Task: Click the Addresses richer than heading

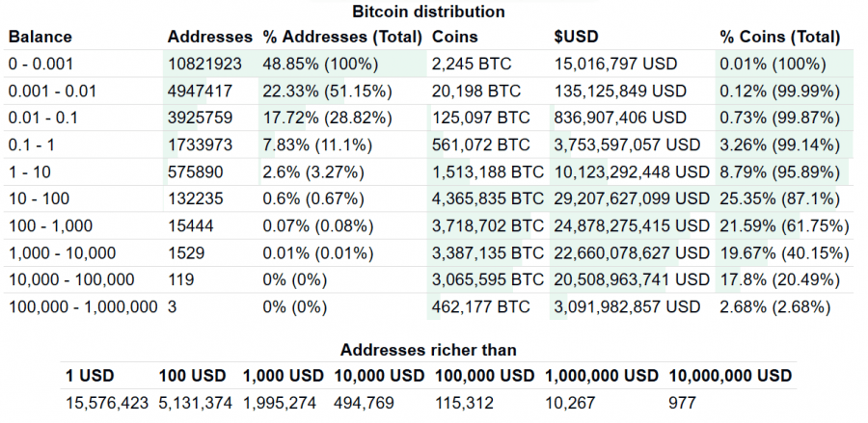Action: pyautogui.click(x=428, y=350)
